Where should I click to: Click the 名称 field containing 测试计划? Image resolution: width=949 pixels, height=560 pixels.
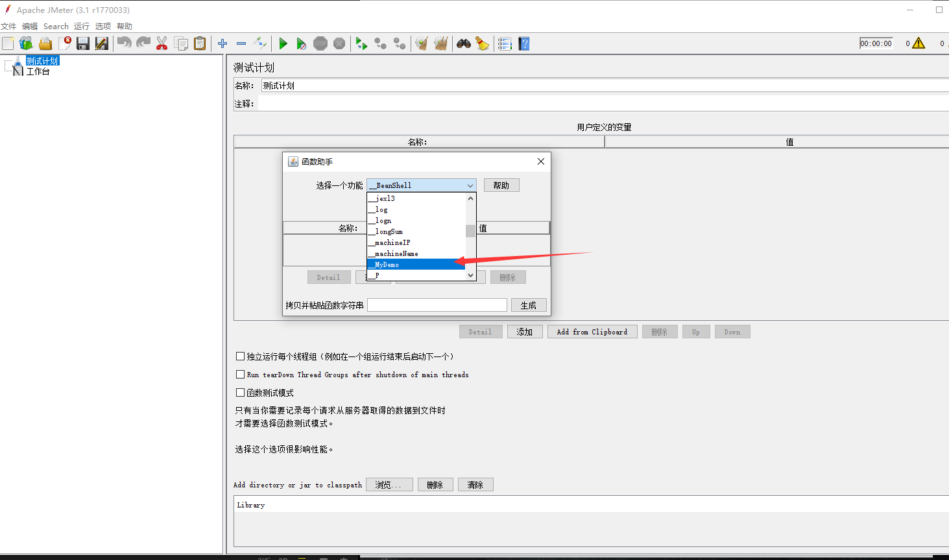(x=605, y=86)
